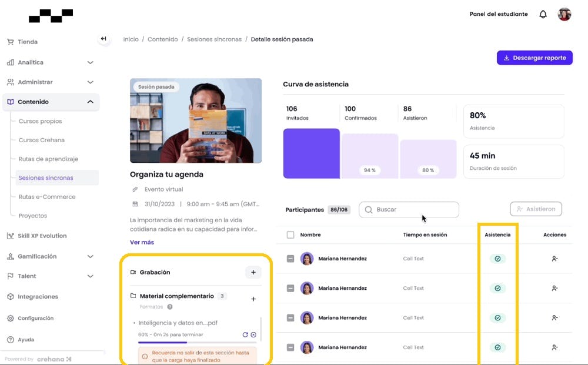This screenshot has height=365, width=588.
Task: Click the minus checkbox beside the second Mariana Hernandez
Action: (x=290, y=288)
